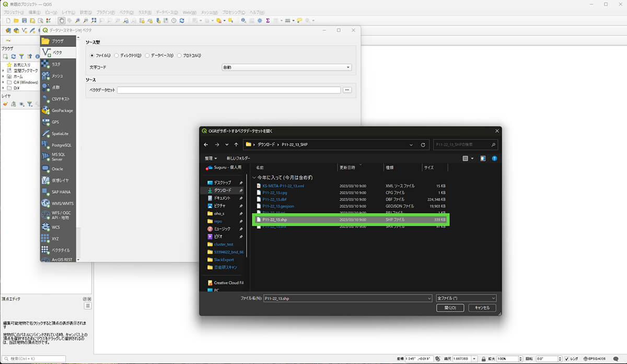Open the ブラウザ tab in Data Source Manager
627x364 pixels.
point(58,41)
